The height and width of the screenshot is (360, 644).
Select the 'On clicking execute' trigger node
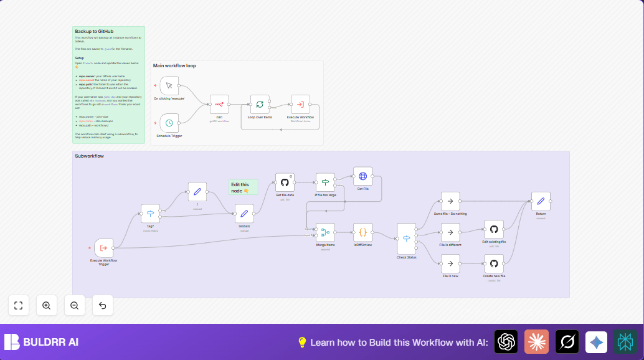point(169,86)
